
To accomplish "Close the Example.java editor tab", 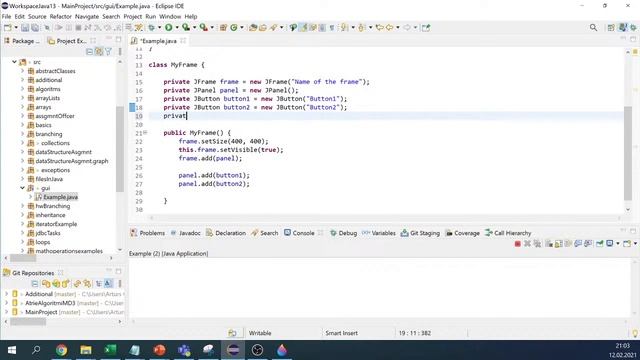I will point(183,40).
